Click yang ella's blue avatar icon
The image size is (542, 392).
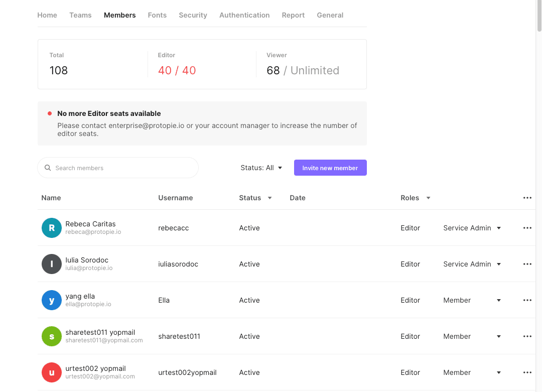[x=51, y=300]
